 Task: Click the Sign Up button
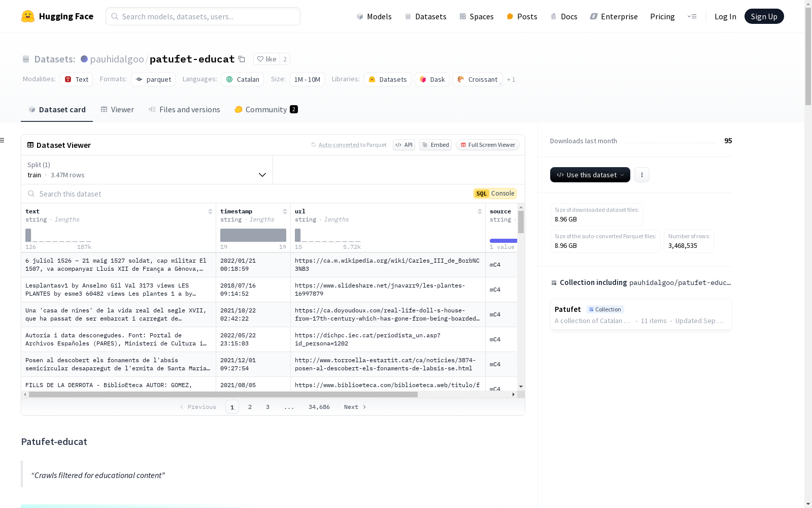(764, 16)
